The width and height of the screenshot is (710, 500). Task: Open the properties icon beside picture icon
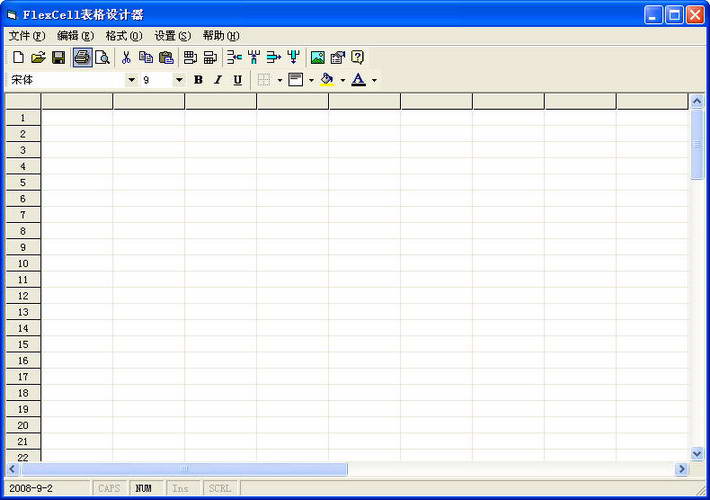coord(338,58)
